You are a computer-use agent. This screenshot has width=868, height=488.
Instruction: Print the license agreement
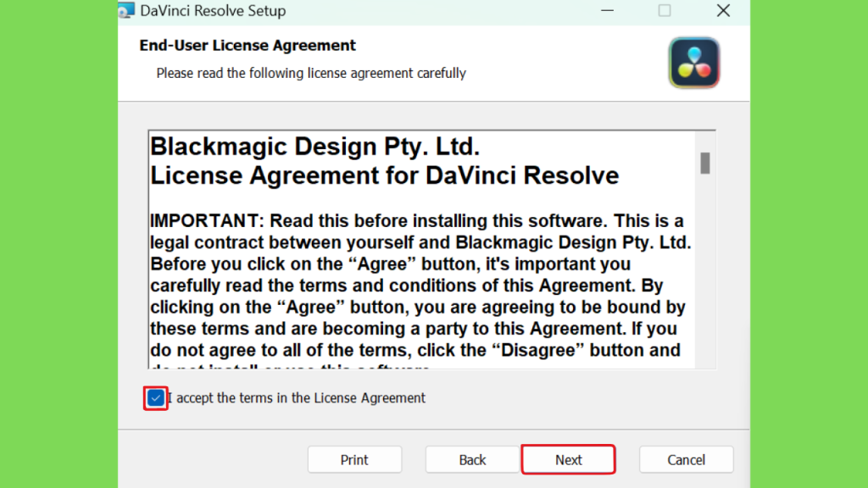tap(354, 459)
